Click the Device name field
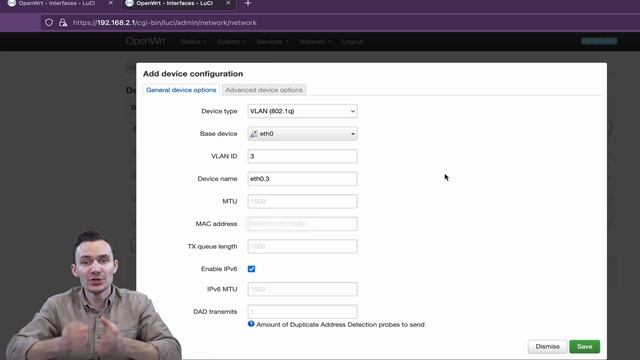This screenshot has width=640, height=360. pos(302,179)
